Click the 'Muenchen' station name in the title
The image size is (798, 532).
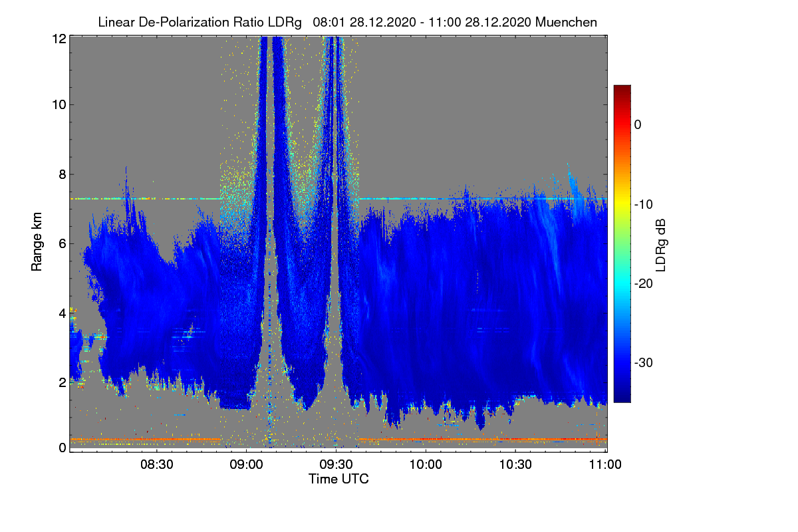[566, 22]
